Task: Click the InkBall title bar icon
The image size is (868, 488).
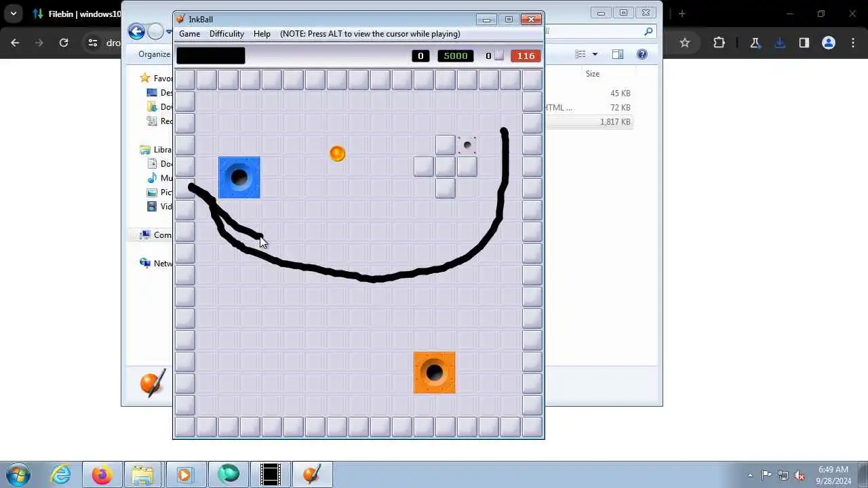Action: click(180, 19)
